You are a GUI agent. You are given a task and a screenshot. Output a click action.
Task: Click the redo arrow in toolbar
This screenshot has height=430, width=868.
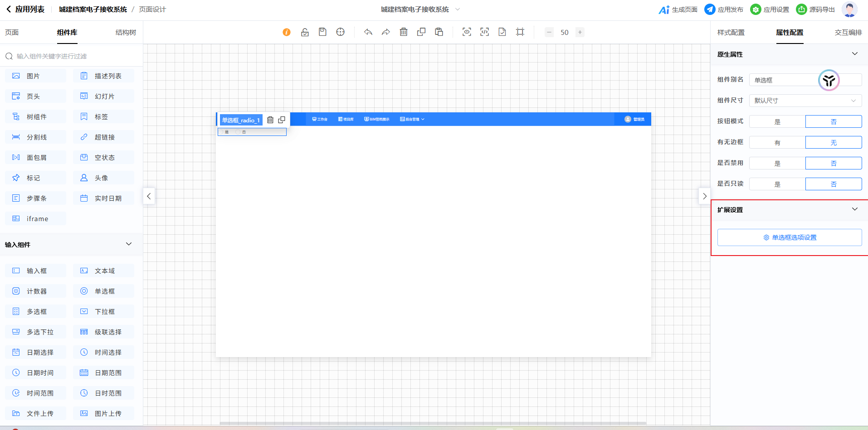tap(385, 32)
